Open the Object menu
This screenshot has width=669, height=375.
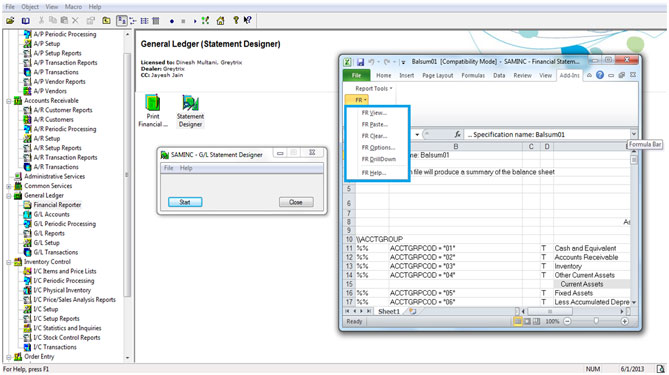[30, 7]
